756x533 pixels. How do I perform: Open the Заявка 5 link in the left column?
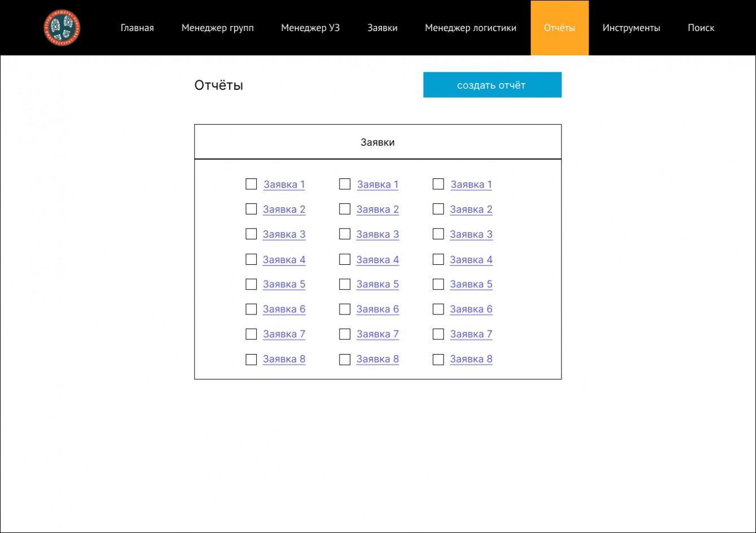284,285
